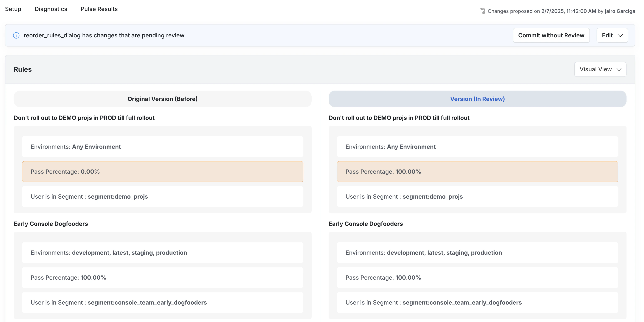Open the Pulse Results tab
Screen dimensions: 644x322
(99, 9)
